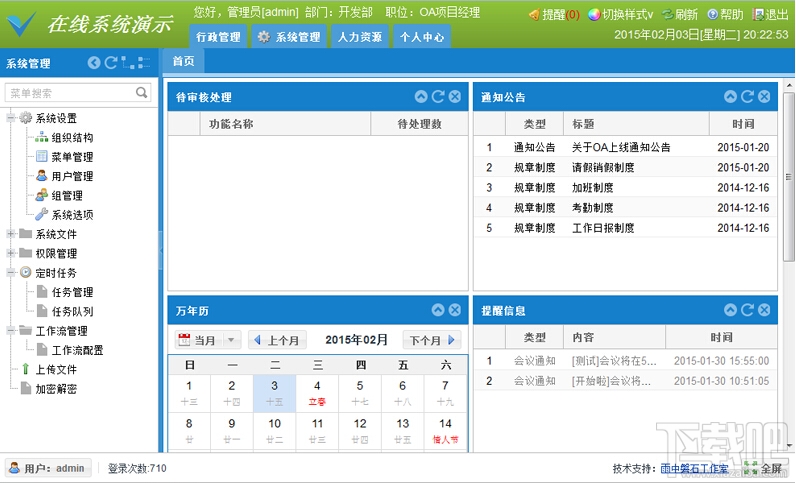The image size is (796, 483).
Task: Collapse sidebar using the splitter handle
Action: pyautogui.click(x=160, y=251)
